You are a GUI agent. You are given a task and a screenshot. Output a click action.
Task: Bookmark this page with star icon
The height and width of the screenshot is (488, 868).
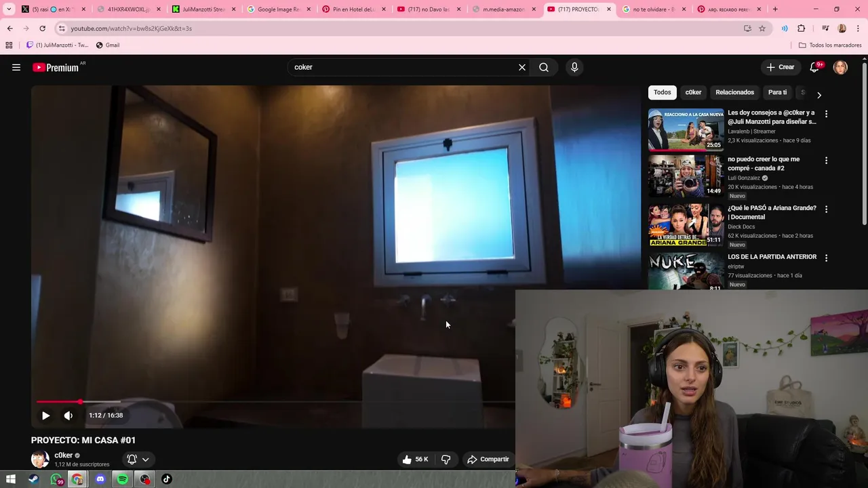762,28
